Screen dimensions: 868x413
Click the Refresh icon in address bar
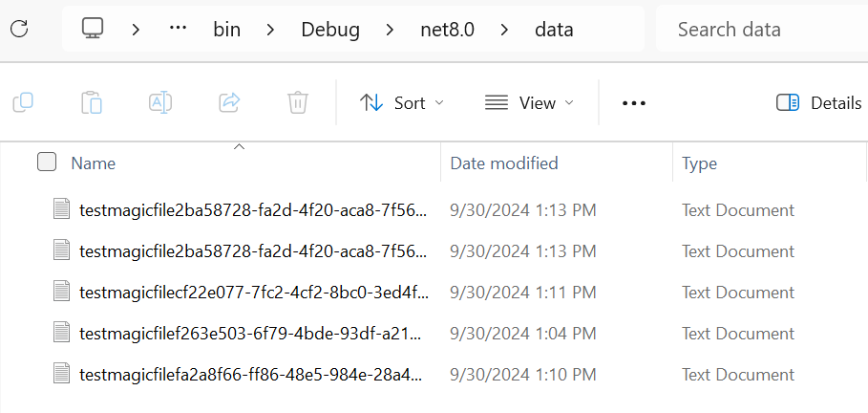[x=19, y=29]
